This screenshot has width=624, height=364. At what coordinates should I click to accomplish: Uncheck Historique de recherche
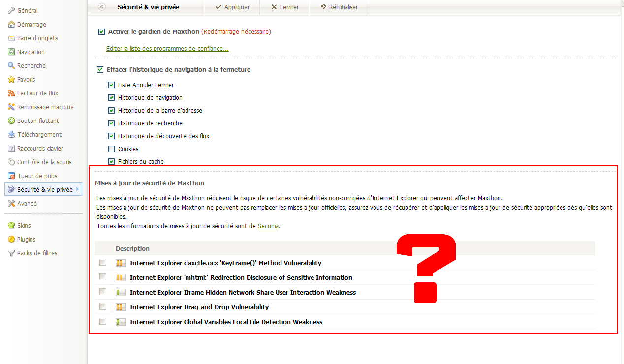click(x=111, y=123)
